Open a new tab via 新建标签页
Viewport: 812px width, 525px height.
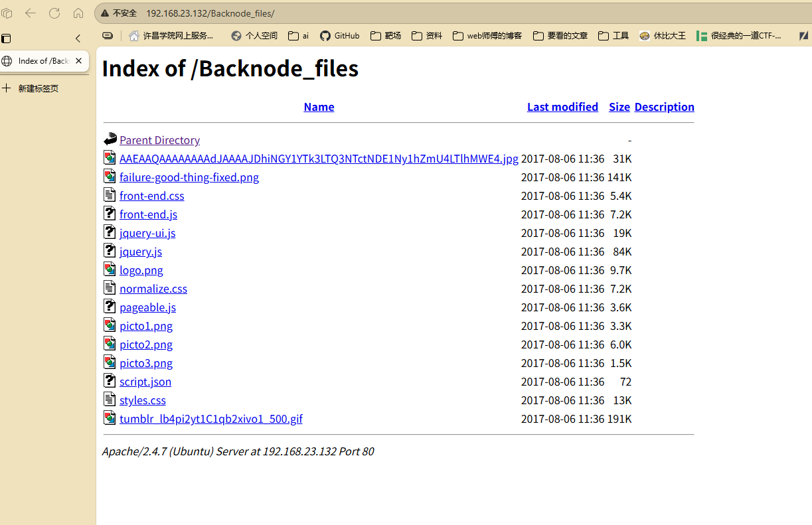pyautogui.click(x=38, y=88)
